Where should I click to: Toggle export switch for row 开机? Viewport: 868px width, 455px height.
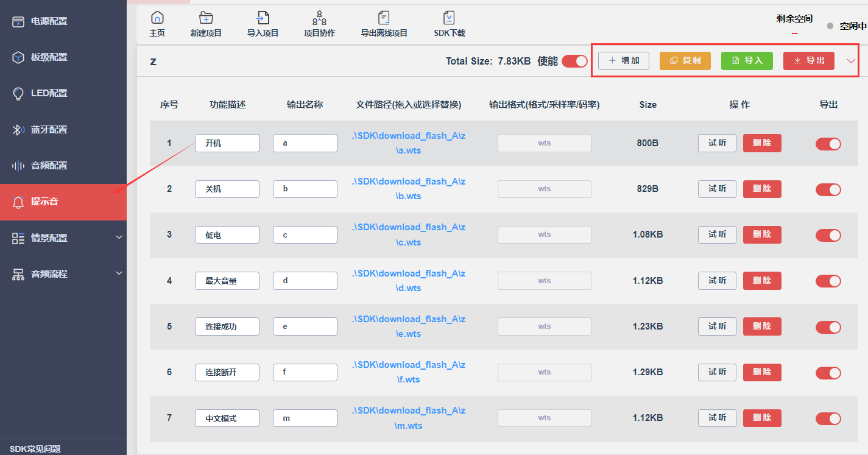(828, 144)
